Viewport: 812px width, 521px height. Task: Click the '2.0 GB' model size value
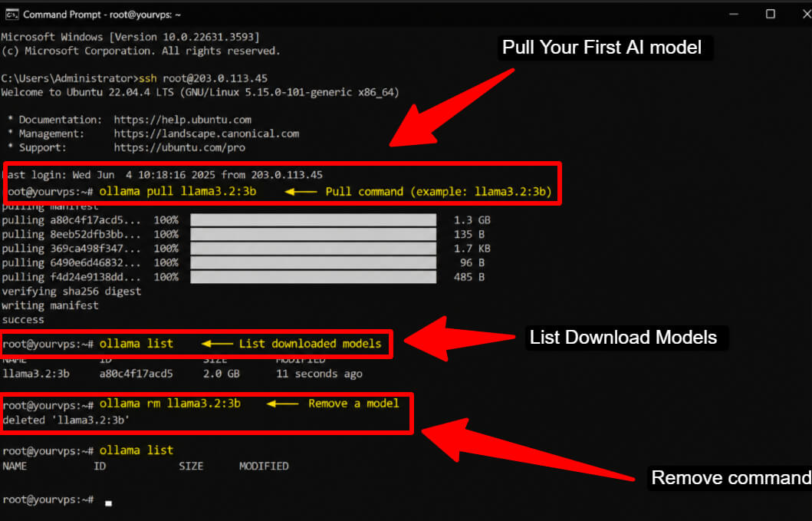pos(221,374)
